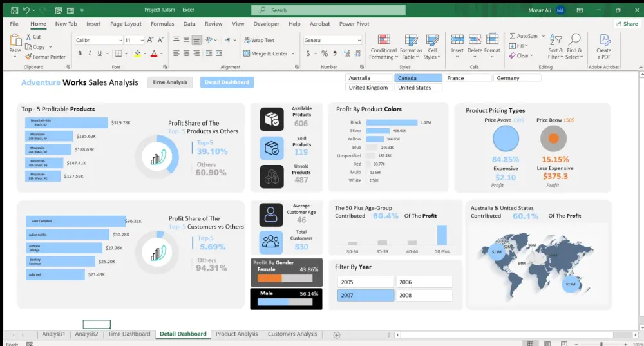Viewport: 644px width, 346px height.
Task: Click the Find & Select magnifier icon
Action: (574, 40)
